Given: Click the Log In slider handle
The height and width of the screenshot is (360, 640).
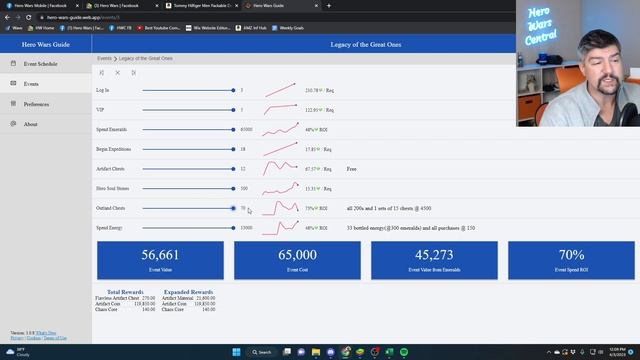Looking at the screenshot, I should pyautogui.click(x=233, y=90).
